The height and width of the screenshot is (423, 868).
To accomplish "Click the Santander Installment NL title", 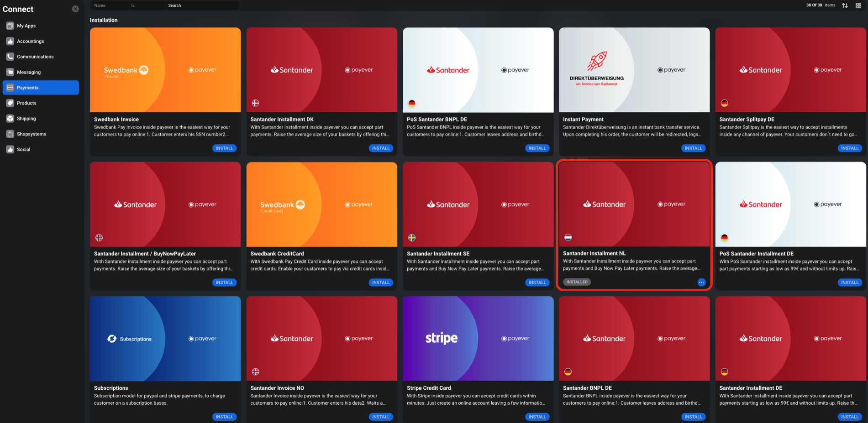I will [x=594, y=253].
